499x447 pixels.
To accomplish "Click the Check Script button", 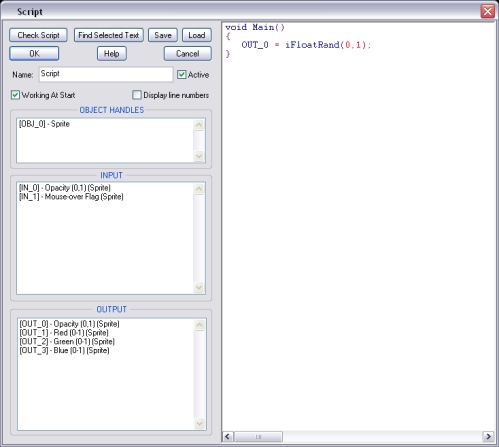I will 38,35.
